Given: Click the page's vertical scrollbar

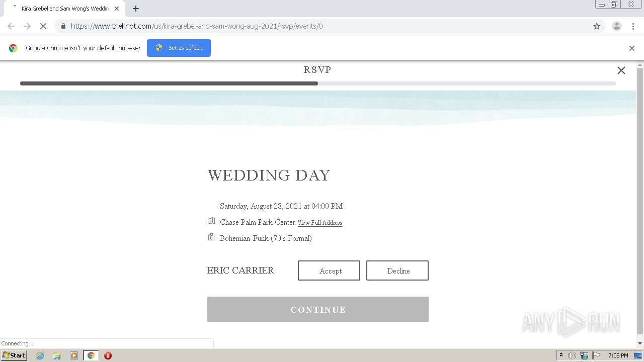Looking at the screenshot, I should point(640,201).
